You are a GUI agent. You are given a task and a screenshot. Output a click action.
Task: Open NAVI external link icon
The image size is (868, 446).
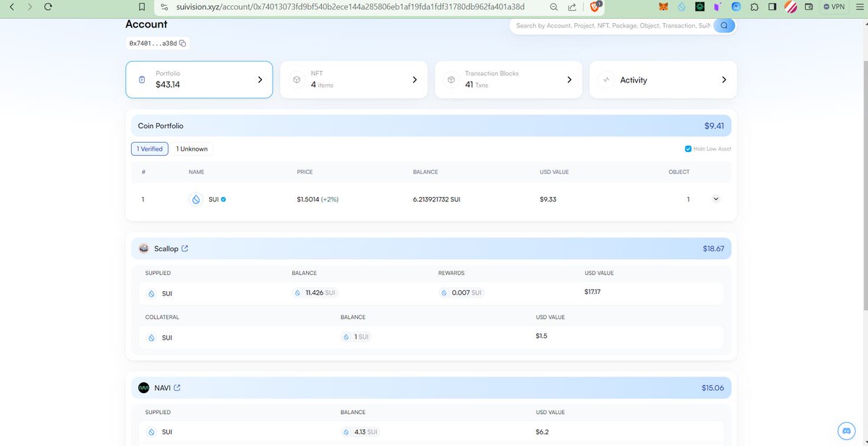coord(177,387)
